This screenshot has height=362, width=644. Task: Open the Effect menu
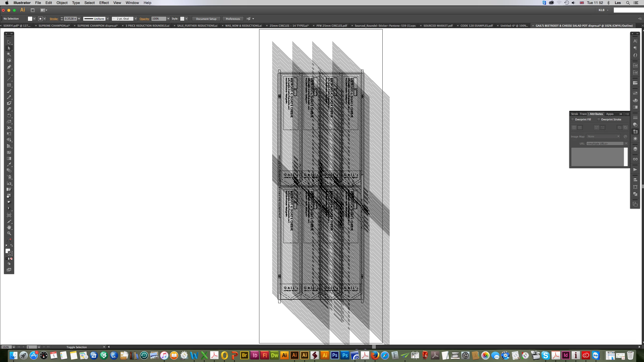pos(104,3)
